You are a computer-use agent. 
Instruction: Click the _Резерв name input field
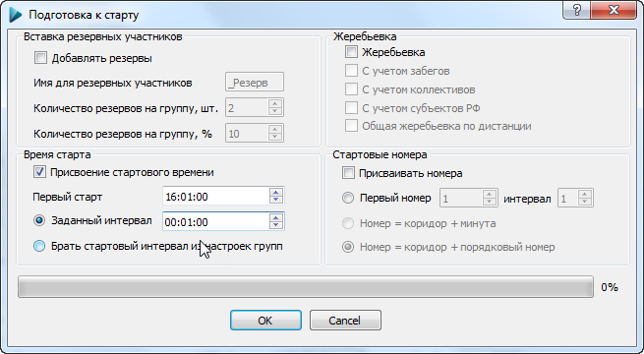(x=255, y=83)
